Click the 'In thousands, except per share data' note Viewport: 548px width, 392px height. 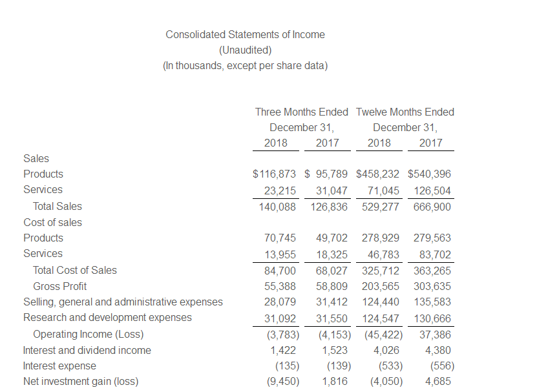click(245, 66)
